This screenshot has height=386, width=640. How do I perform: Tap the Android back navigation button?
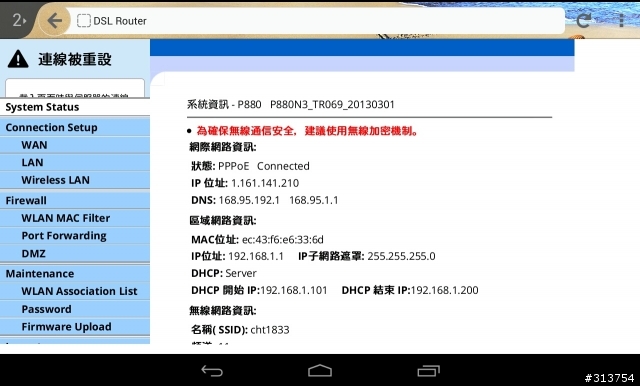[212, 370]
